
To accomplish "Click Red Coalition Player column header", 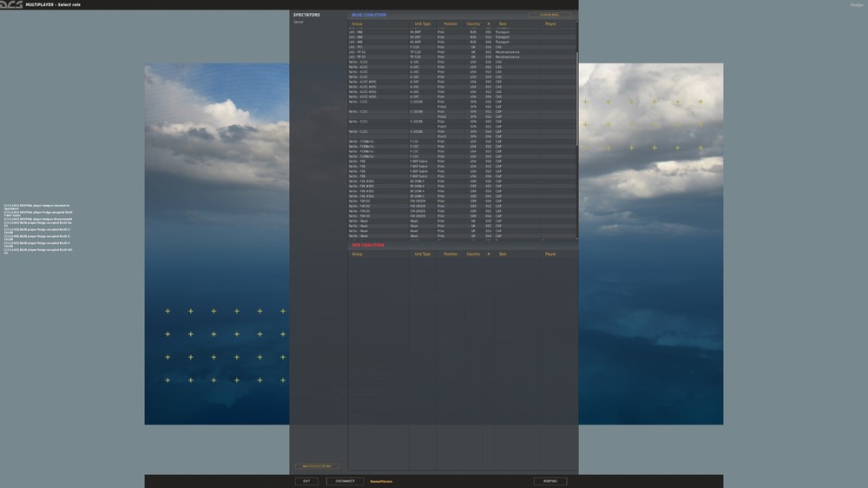I will pos(550,254).
